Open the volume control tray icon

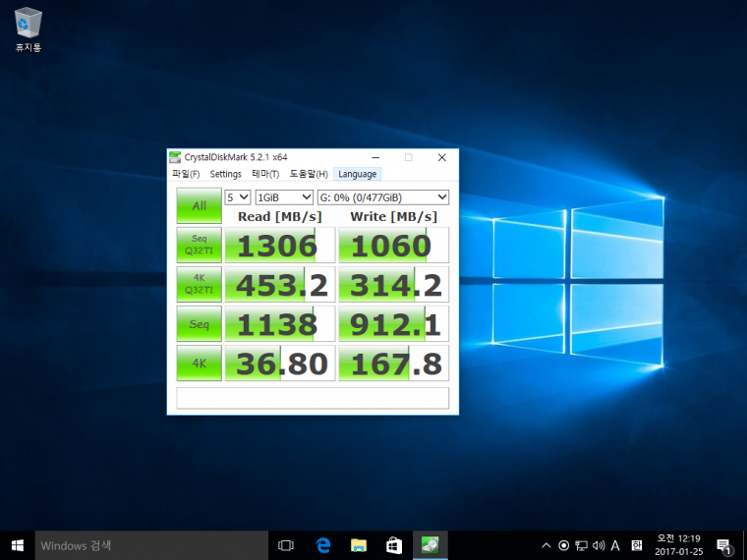[599, 545]
